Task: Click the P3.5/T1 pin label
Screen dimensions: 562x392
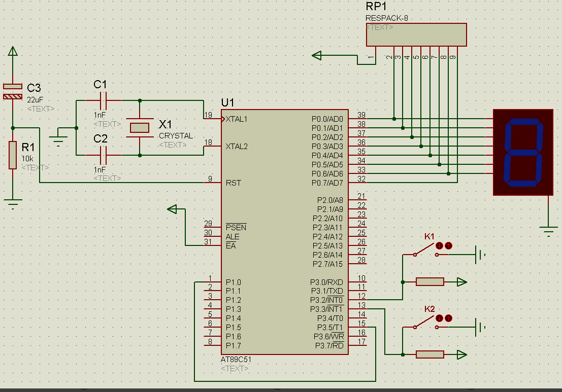Action: [x=330, y=328]
